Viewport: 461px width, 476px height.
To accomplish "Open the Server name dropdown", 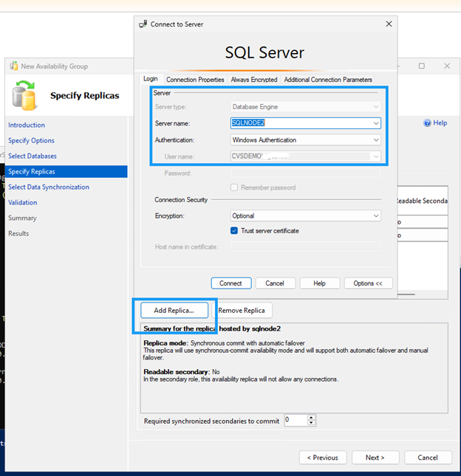I will coord(376,123).
